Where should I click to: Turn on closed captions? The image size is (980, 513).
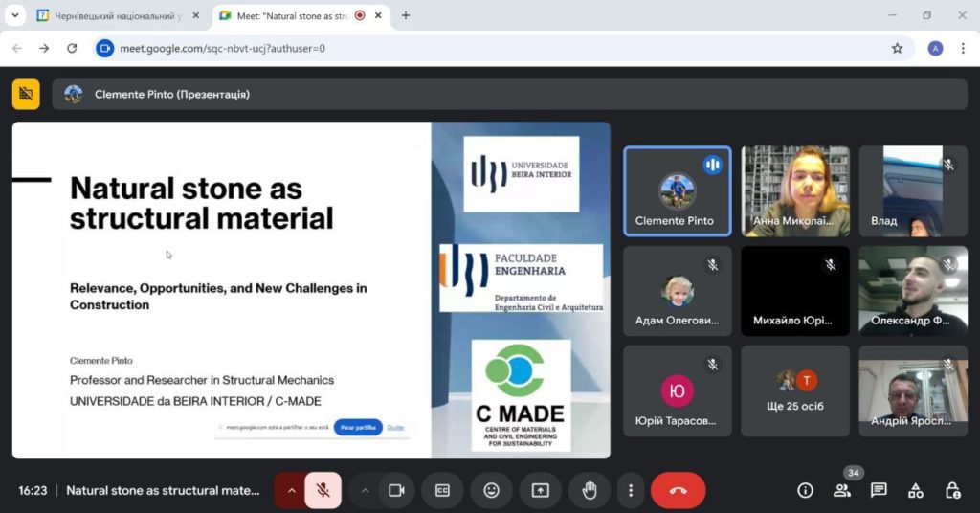point(442,490)
